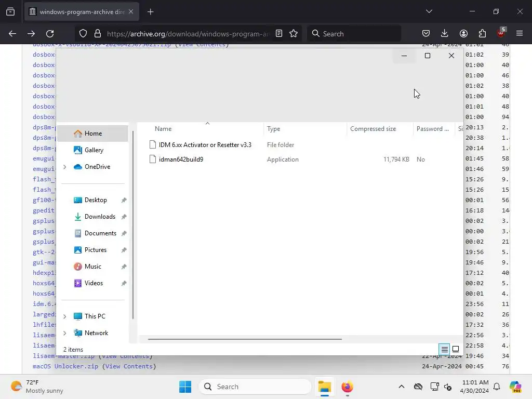532x399 pixels.
Task: Click pin icon next to Documents
Action: tap(124, 233)
